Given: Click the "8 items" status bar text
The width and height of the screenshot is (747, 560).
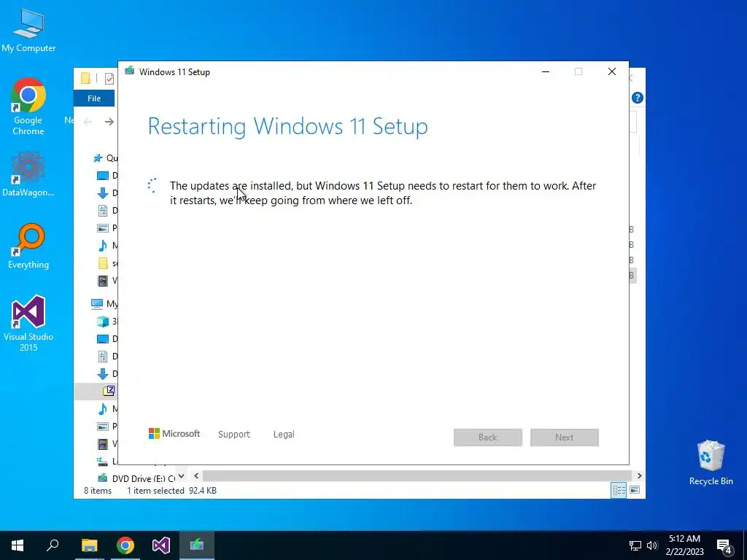Looking at the screenshot, I should pos(98,491).
